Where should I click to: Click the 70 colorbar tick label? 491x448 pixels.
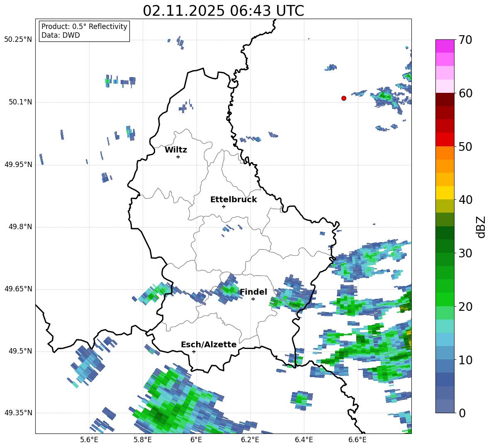(465, 40)
